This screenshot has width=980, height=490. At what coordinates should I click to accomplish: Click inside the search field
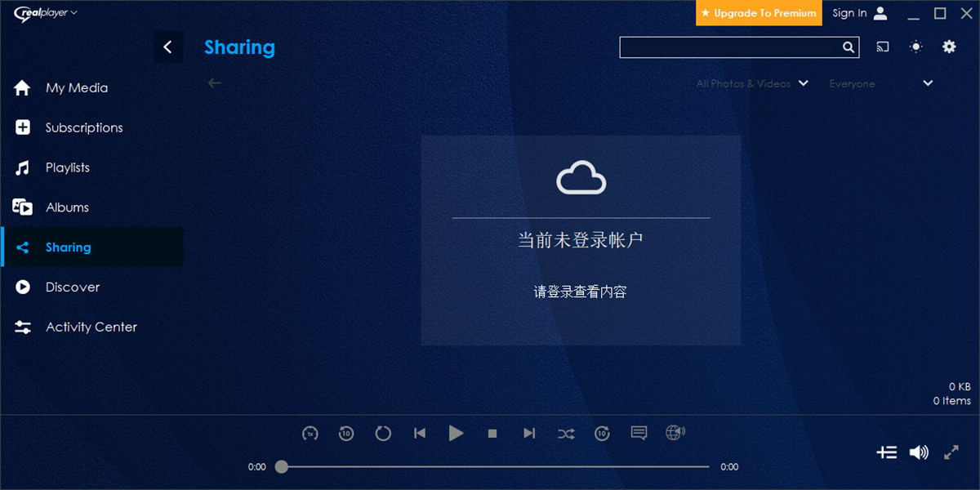pos(731,47)
